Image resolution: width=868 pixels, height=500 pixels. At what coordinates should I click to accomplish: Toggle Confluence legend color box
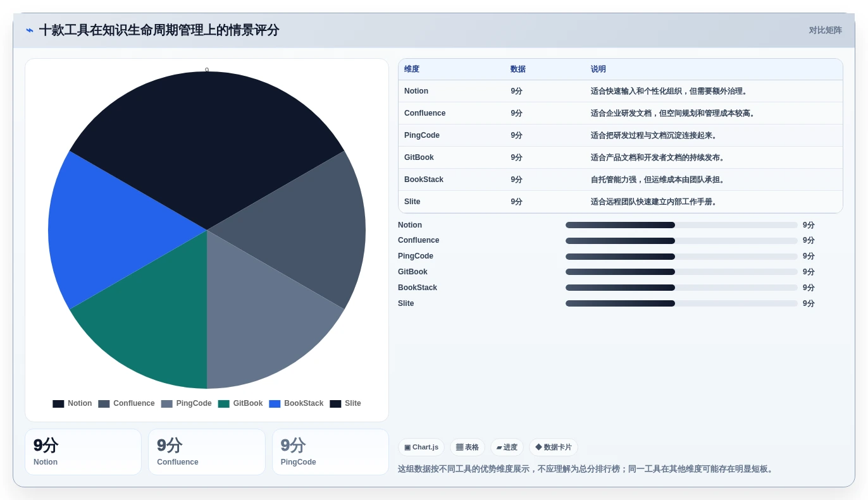click(x=104, y=403)
